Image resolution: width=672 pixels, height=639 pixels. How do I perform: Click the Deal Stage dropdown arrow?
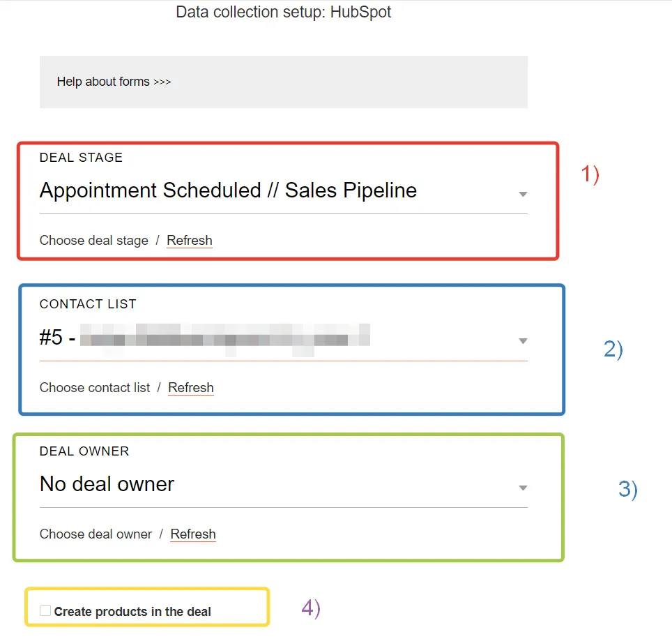pyautogui.click(x=523, y=194)
